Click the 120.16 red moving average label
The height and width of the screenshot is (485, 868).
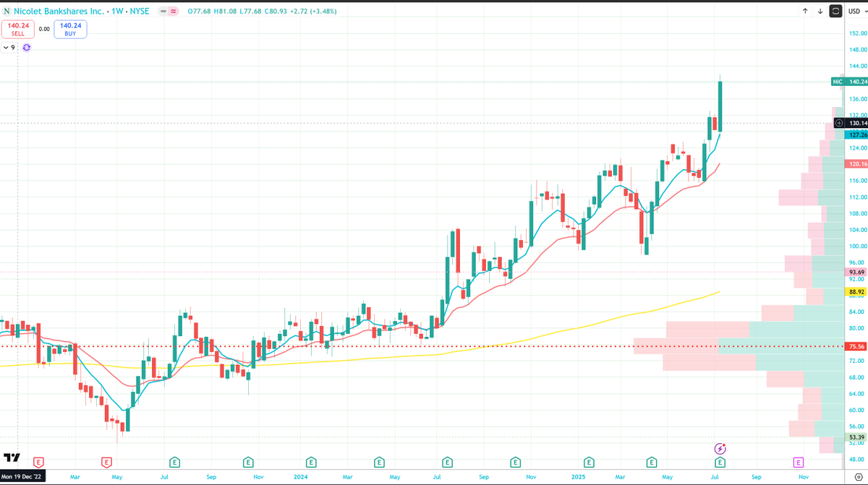856,164
